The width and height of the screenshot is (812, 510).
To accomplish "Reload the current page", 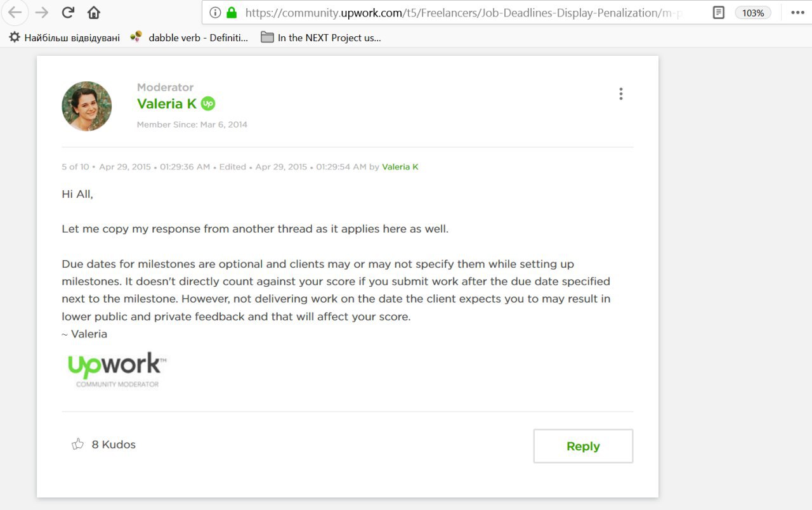I will [68, 13].
